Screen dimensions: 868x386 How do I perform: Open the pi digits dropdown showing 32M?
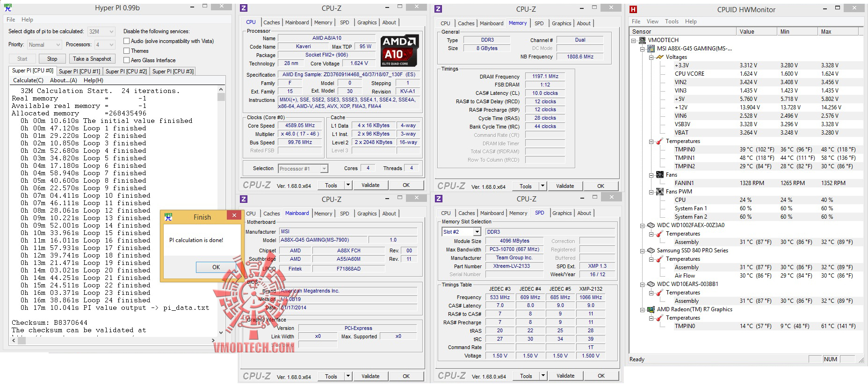coord(101,31)
